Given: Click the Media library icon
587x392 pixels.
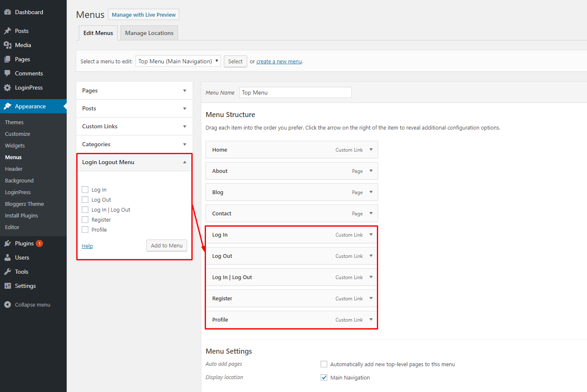Looking at the screenshot, I should (8, 45).
